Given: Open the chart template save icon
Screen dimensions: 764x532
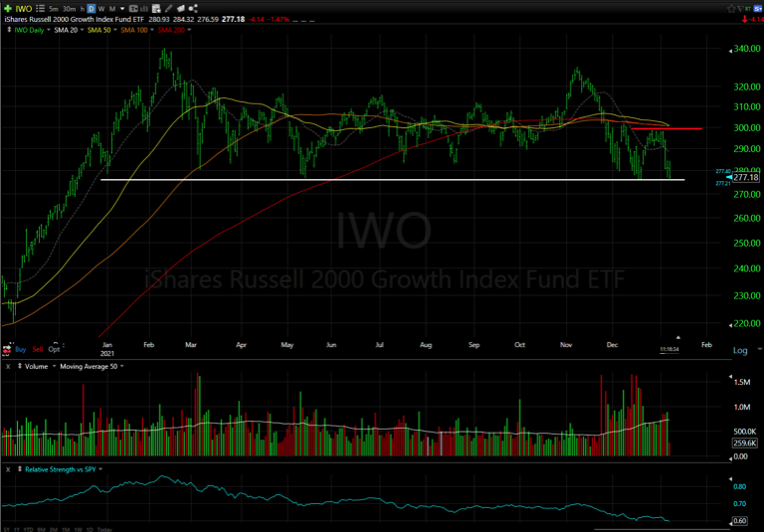Looking at the screenshot, I should click(156, 8).
